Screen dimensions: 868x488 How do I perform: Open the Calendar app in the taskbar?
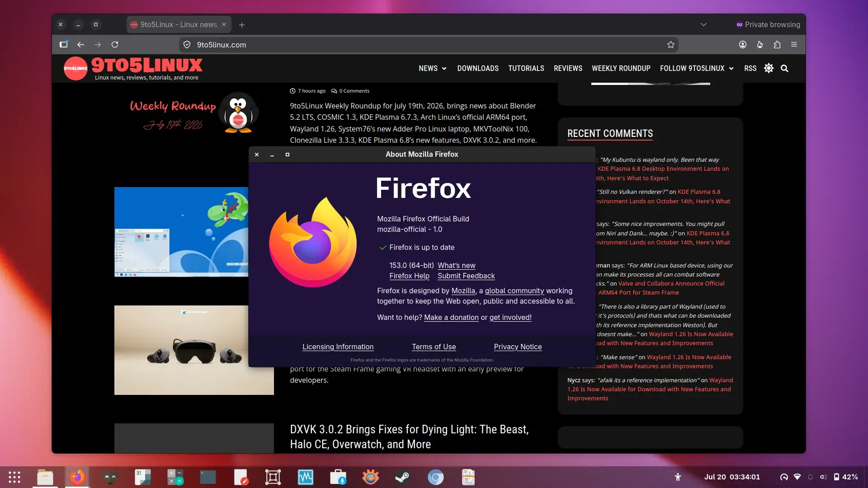point(143,477)
